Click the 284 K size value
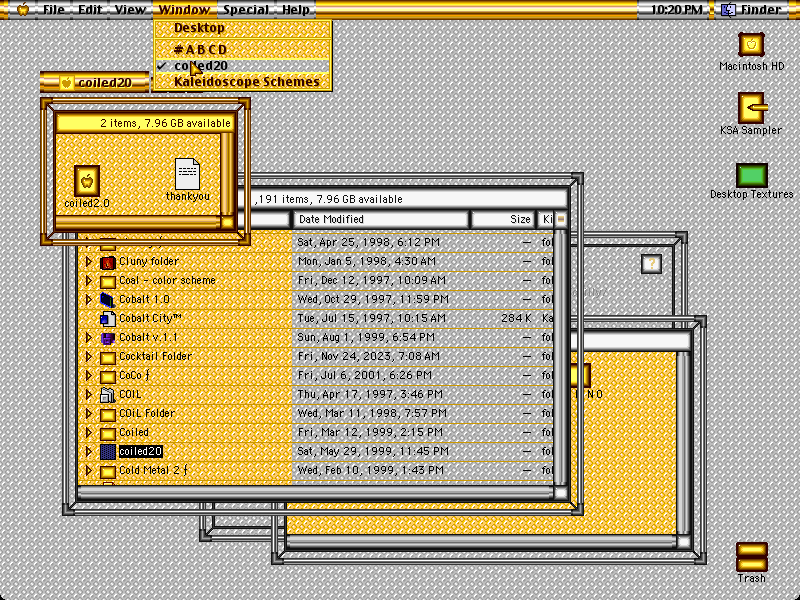Viewport: 800px width, 600px height. (x=516, y=318)
